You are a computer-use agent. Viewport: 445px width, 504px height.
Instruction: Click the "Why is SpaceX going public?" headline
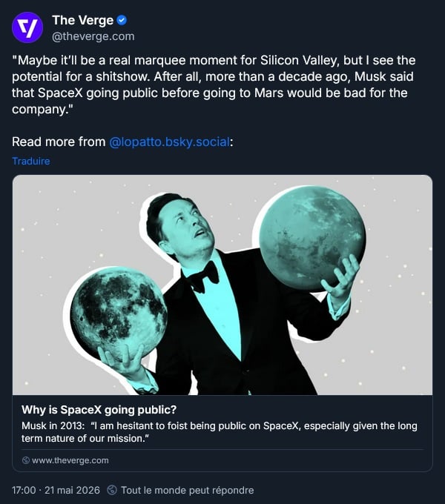click(99, 410)
